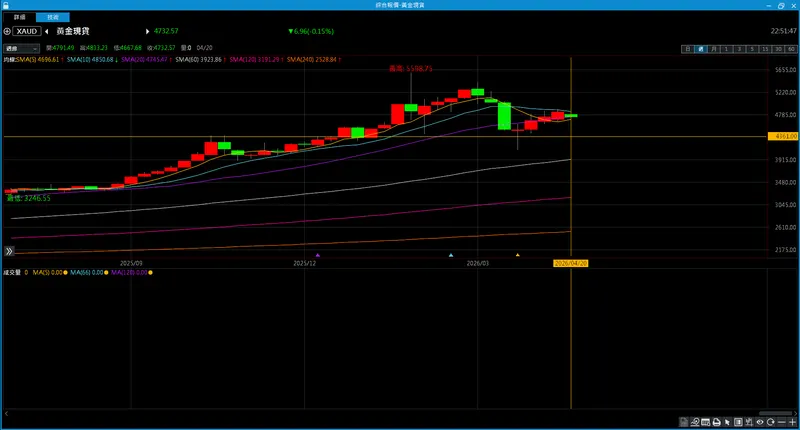
Task: Click the 2026/04/20 date label
Action: [x=571, y=263]
